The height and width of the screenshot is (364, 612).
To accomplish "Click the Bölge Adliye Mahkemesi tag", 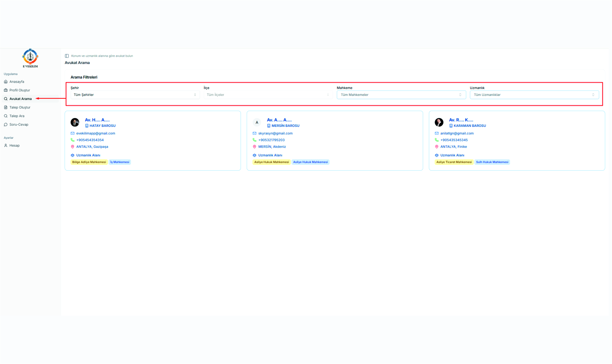I will coord(89,162).
